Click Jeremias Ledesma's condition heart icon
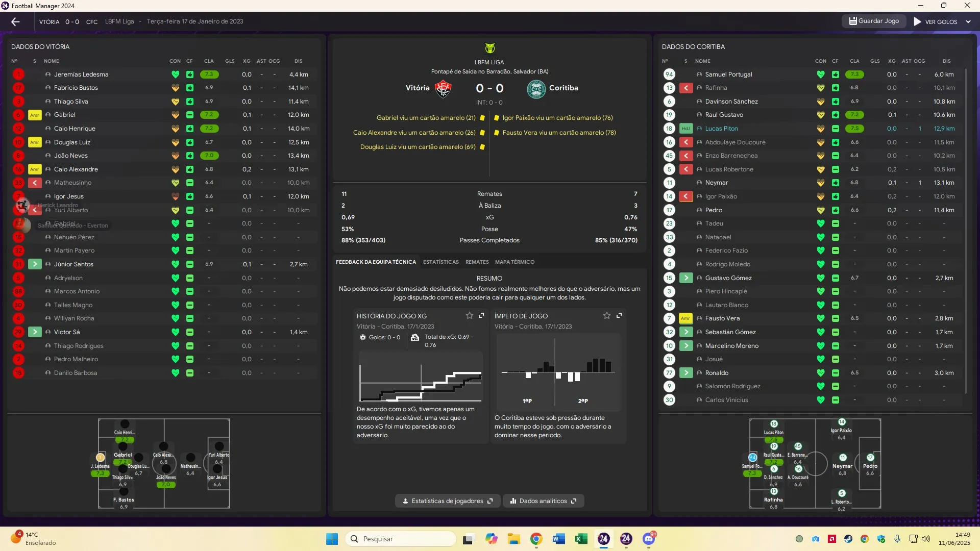 point(175,74)
